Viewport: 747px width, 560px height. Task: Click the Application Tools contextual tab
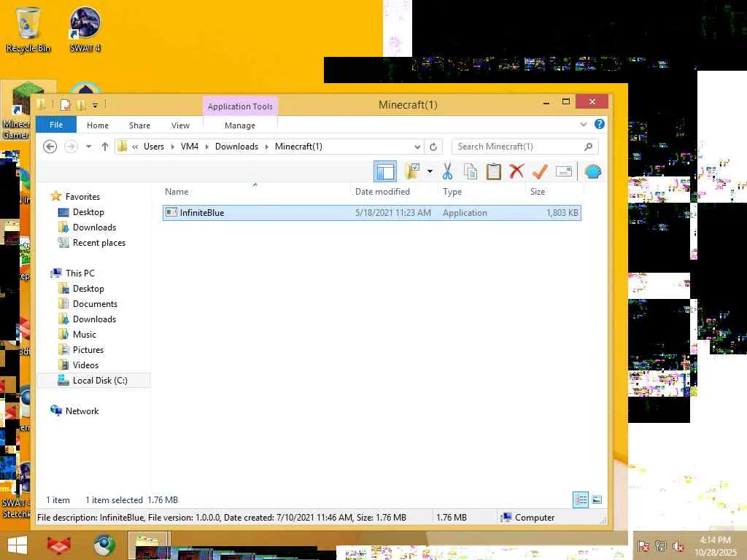coord(240,106)
